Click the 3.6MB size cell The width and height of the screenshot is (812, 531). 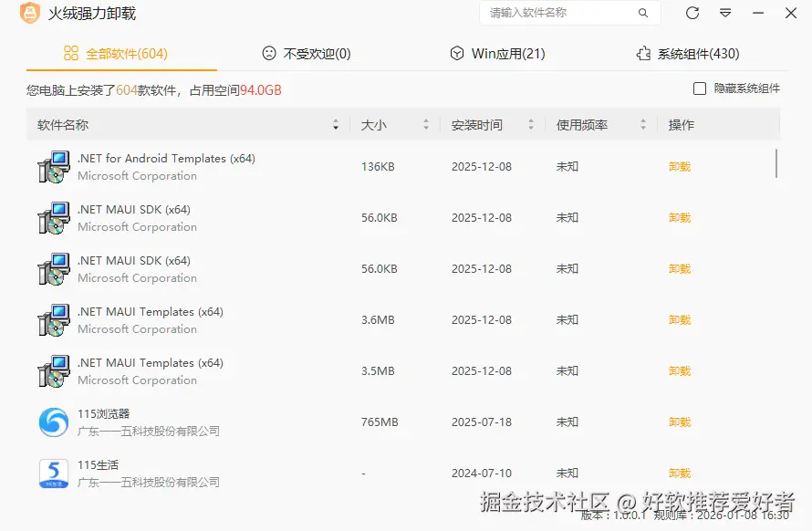378,320
